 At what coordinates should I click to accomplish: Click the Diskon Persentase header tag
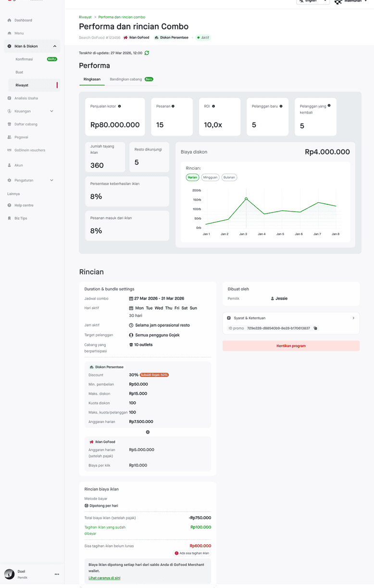(171, 38)
